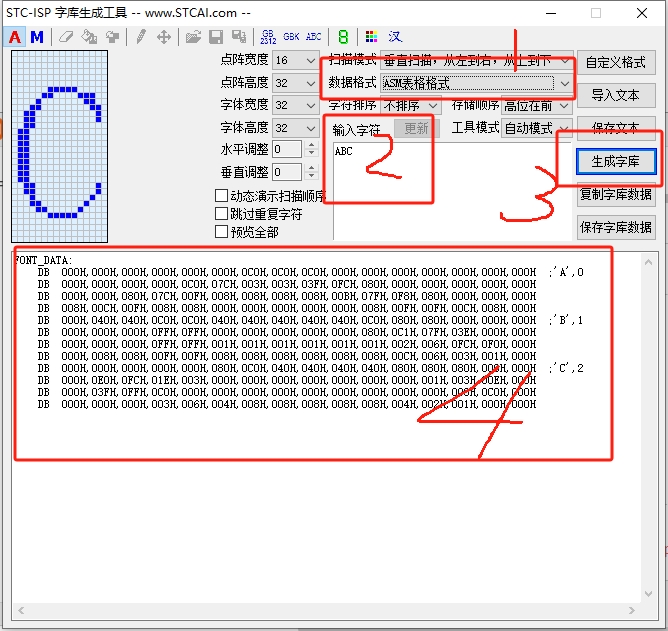Select the red A auto mode icon
The height and width of the screenshot is (631, 668).
(x=14, y=37)
